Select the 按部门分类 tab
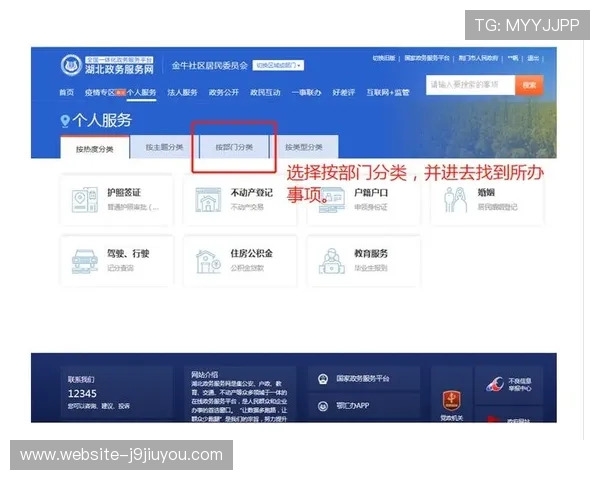Viewport: 600px width, 480px height. [234, 147]
